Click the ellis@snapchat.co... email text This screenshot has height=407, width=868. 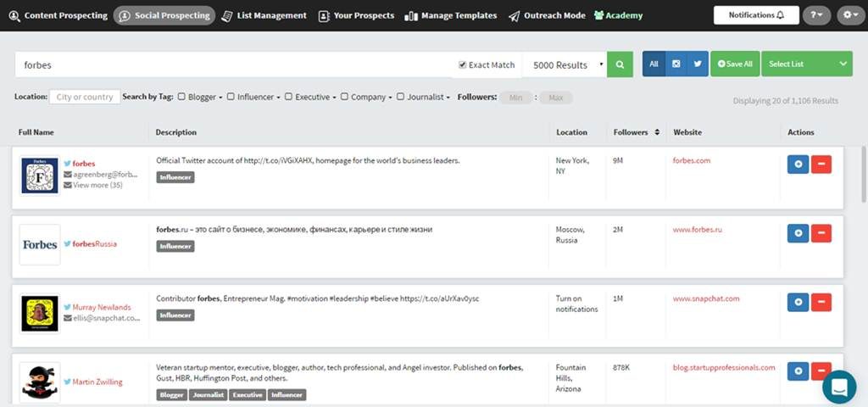point(106,318)
